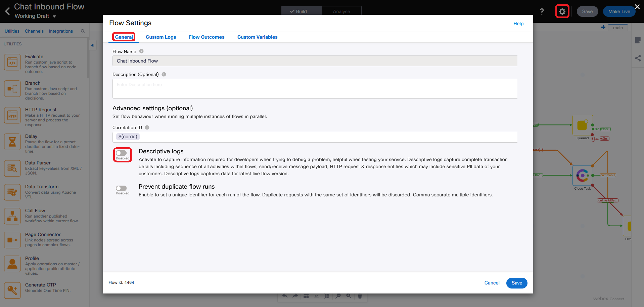Select the Data Transform node icon
The width and height of the screenshot is (644, 307).
[12, 192]
